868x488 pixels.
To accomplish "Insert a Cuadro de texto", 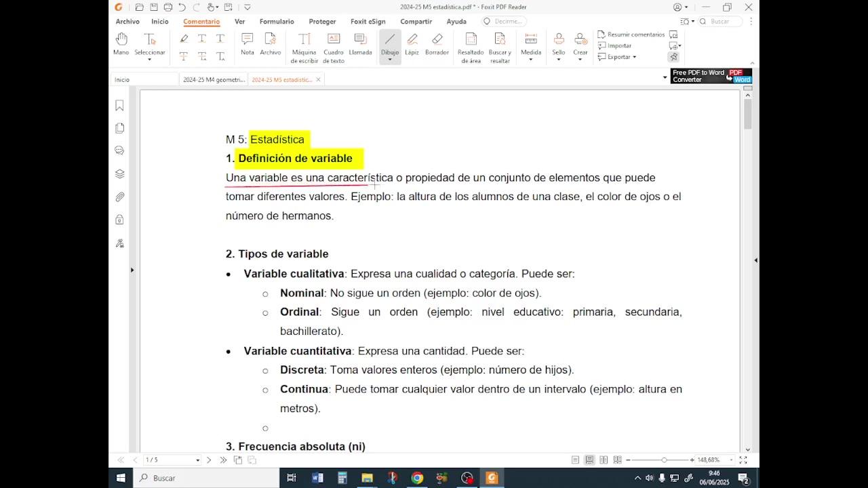I will [x=334, y=48].
